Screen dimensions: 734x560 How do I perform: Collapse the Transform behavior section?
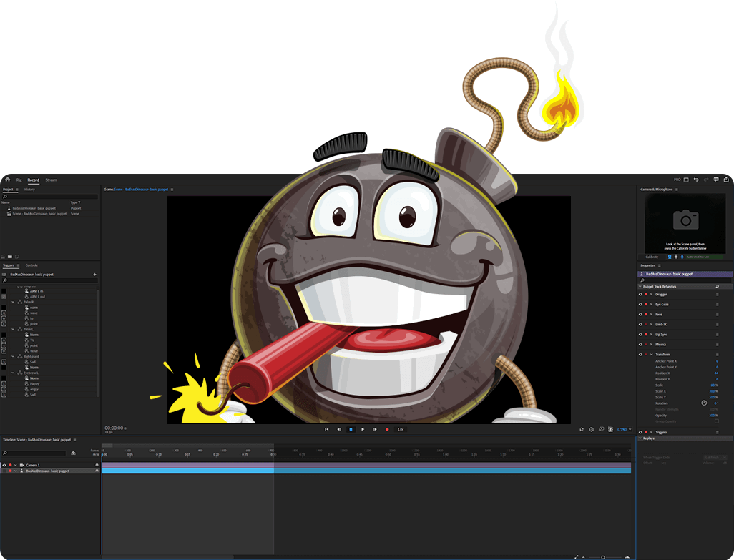pos(651,354)
